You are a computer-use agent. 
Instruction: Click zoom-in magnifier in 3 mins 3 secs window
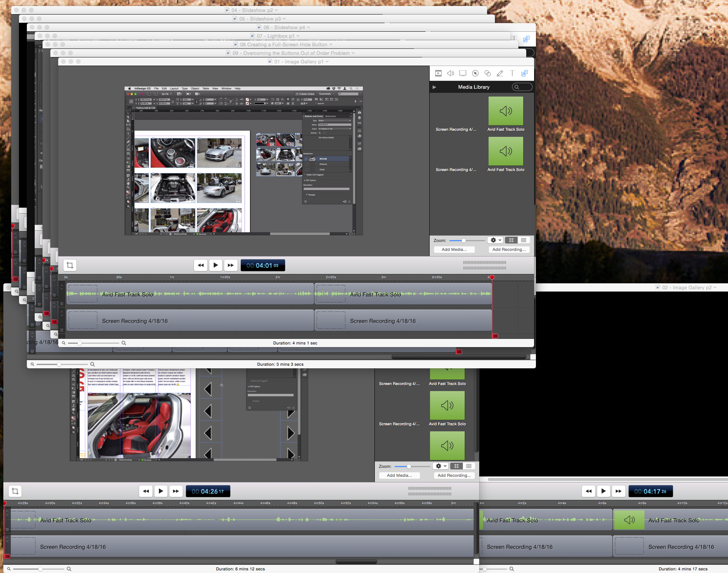[x=92, y=364]
